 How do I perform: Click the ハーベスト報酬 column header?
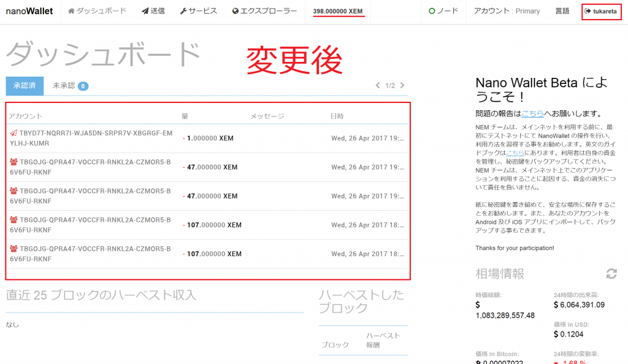(383, 340)
